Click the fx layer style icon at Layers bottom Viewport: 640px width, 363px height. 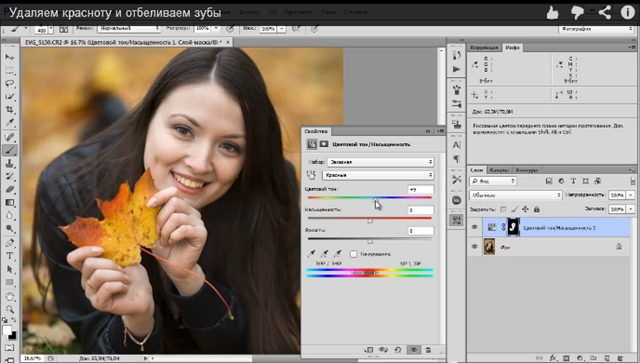[553, 358]
